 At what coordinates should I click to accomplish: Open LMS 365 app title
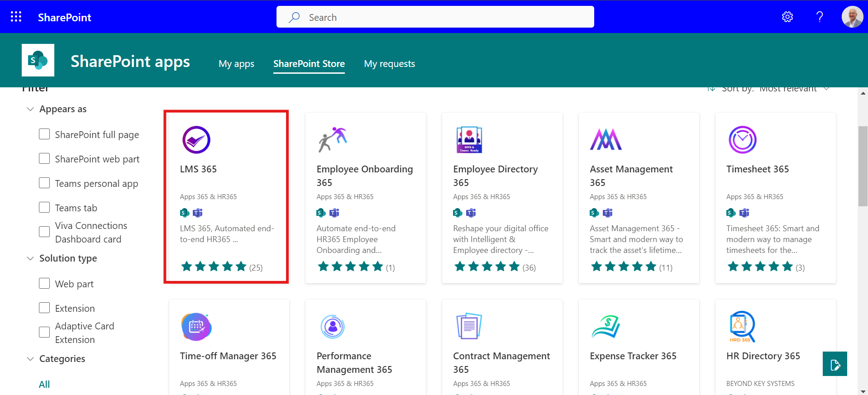[x=198, y=169]
